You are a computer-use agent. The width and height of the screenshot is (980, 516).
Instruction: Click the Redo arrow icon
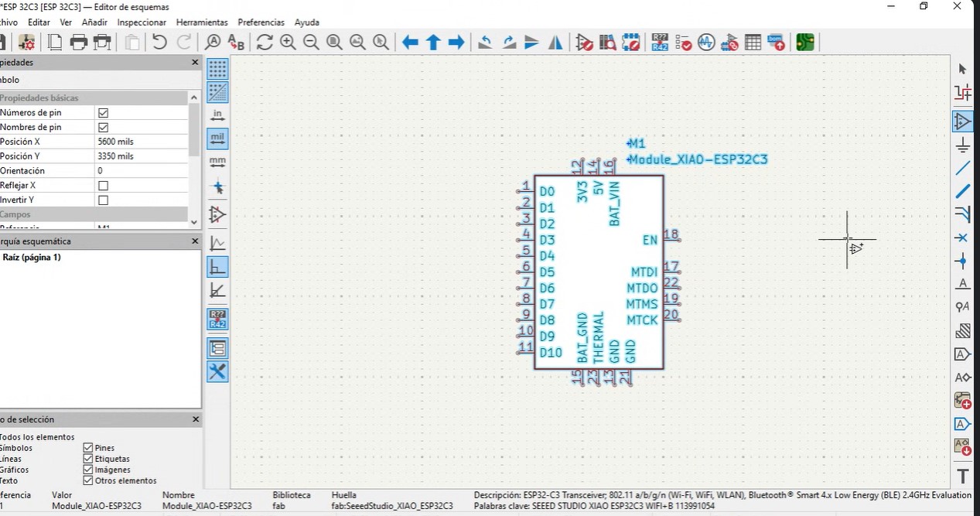point(183,43)
